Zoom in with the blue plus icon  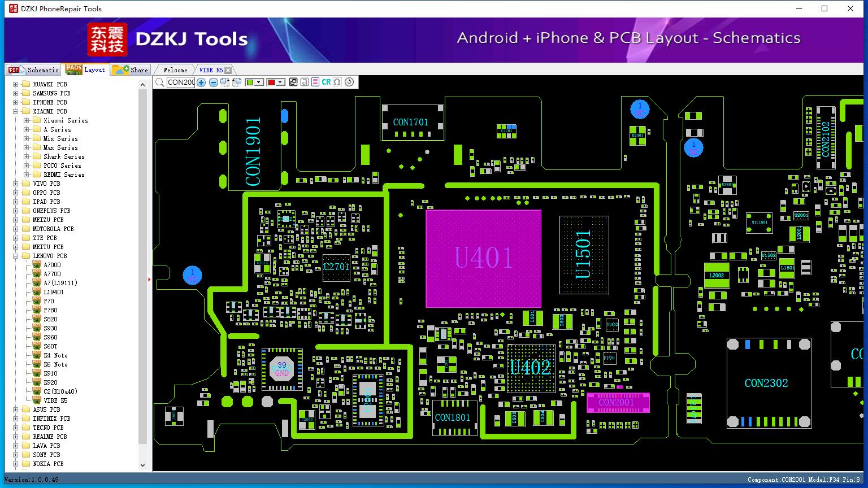tap(201, 82)
